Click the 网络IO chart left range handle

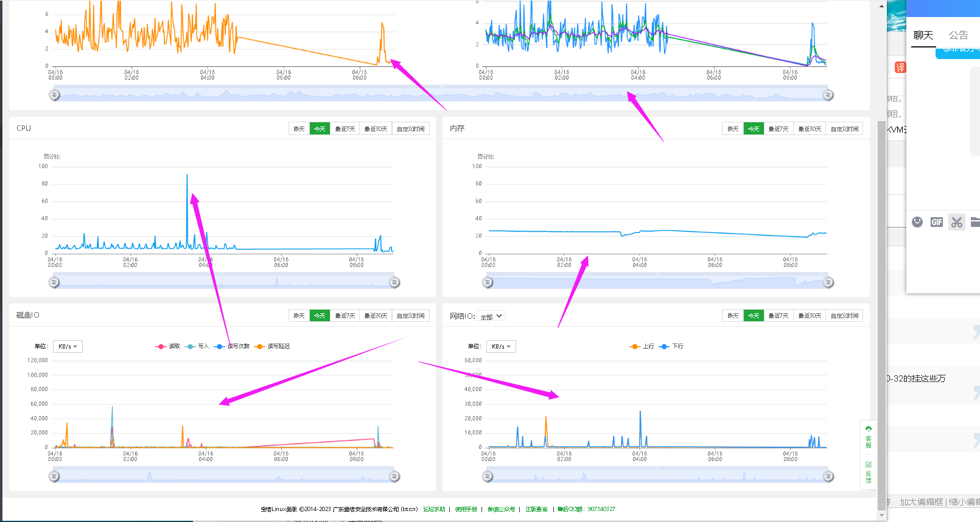488,476
